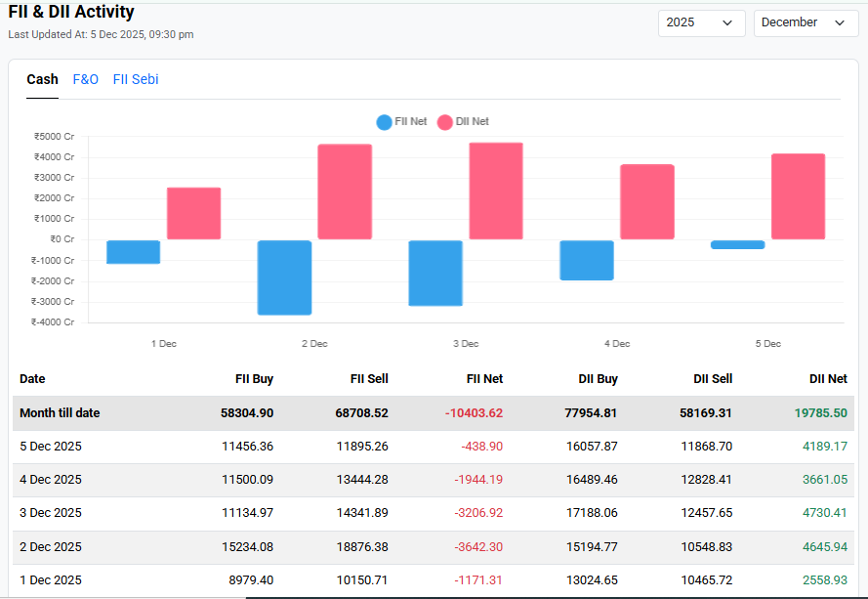Toggle the FII Net series in the legend

pos(402,121)
